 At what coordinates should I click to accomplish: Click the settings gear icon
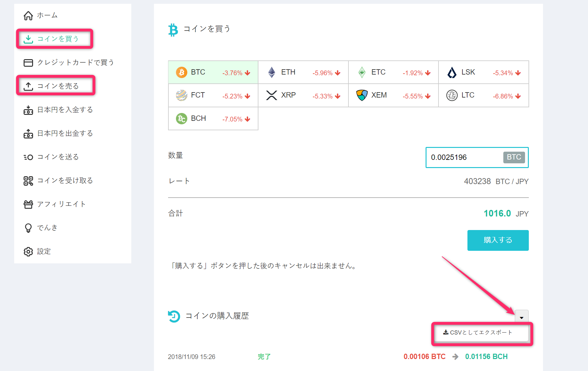[28, 252]
